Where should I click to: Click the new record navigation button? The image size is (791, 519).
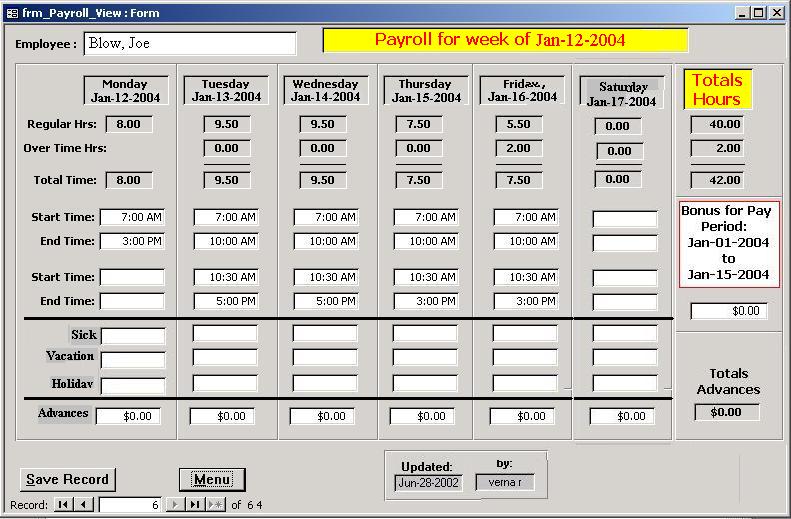pyautogui.click(x=215, y=505)
